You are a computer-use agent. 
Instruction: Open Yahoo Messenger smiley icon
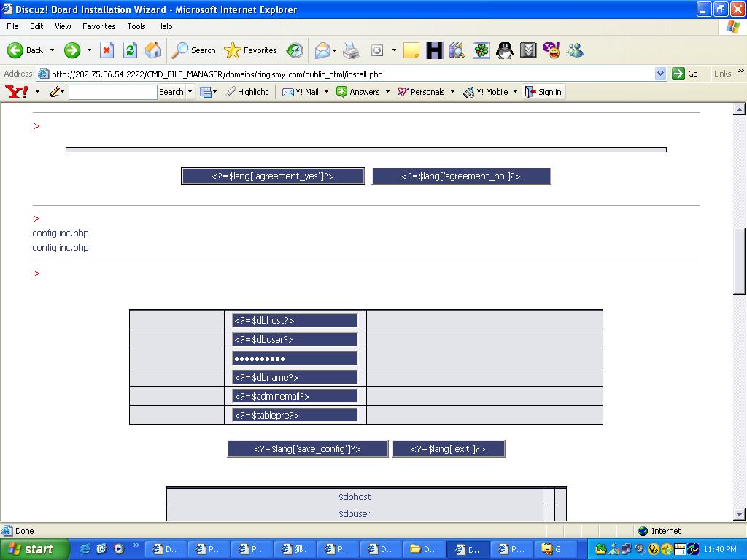(551, 50)
